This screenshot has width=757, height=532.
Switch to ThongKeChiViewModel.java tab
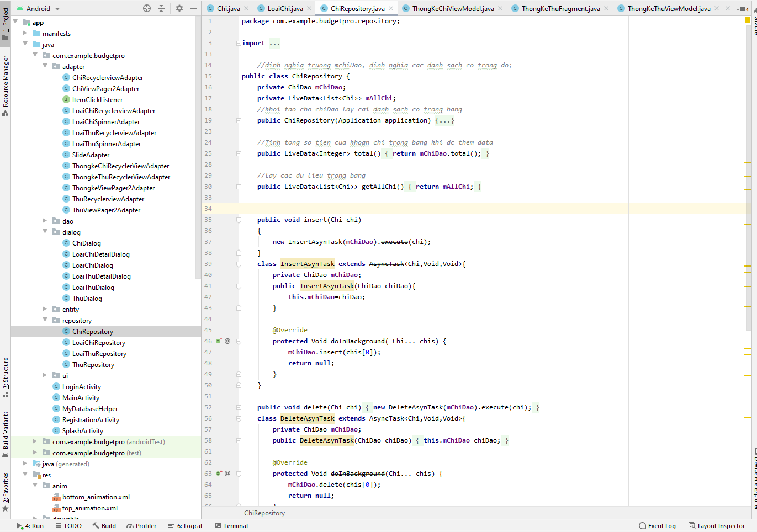453,8
